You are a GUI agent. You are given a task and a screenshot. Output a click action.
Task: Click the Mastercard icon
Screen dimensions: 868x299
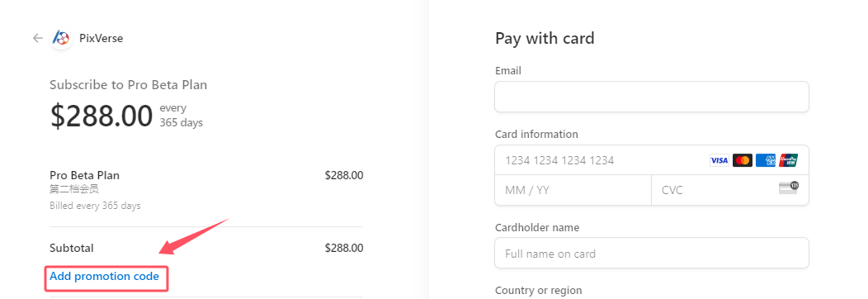click(x=743, y=160)
